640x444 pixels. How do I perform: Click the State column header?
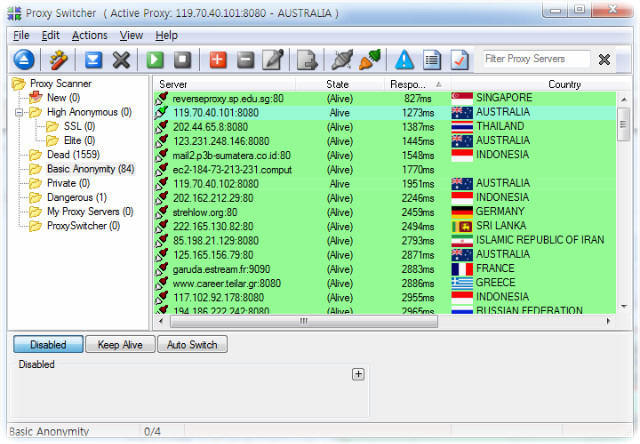pos(340,84)
